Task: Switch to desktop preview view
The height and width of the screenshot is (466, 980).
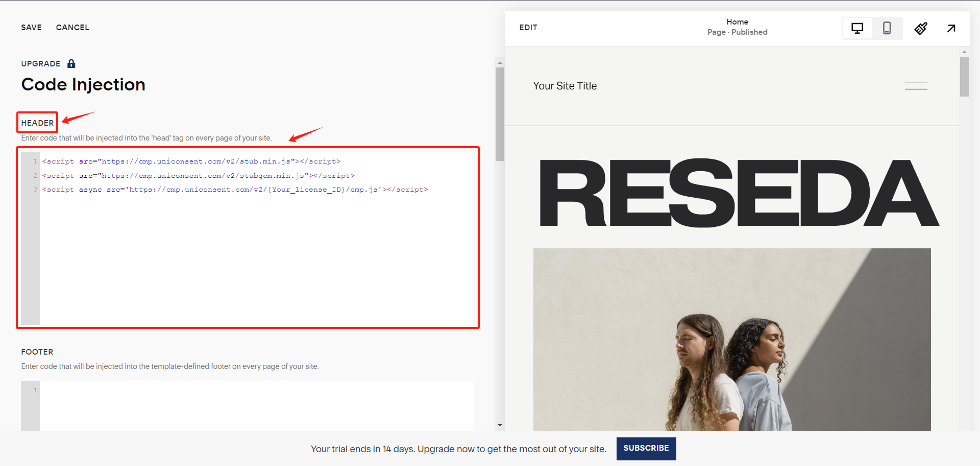Action: tap(857, 28)
